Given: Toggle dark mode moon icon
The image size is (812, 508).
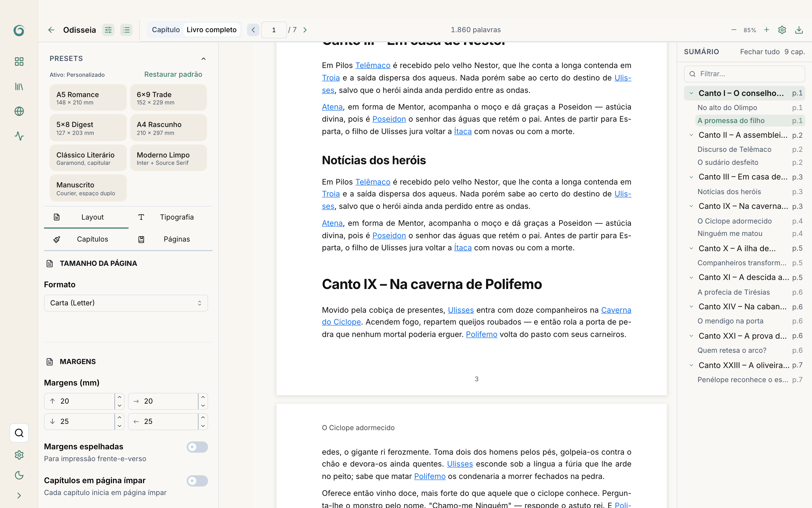Looking at the screenshot, I should [x=19, y=475].
